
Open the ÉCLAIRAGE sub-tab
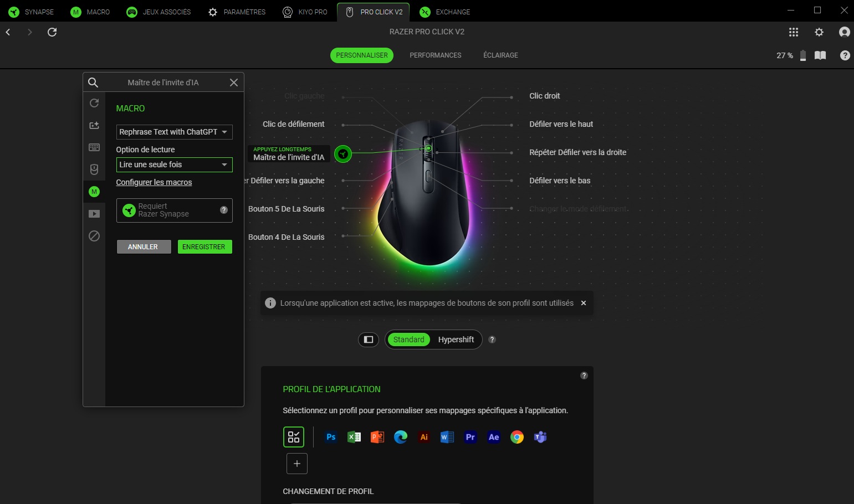pos(500,55)
